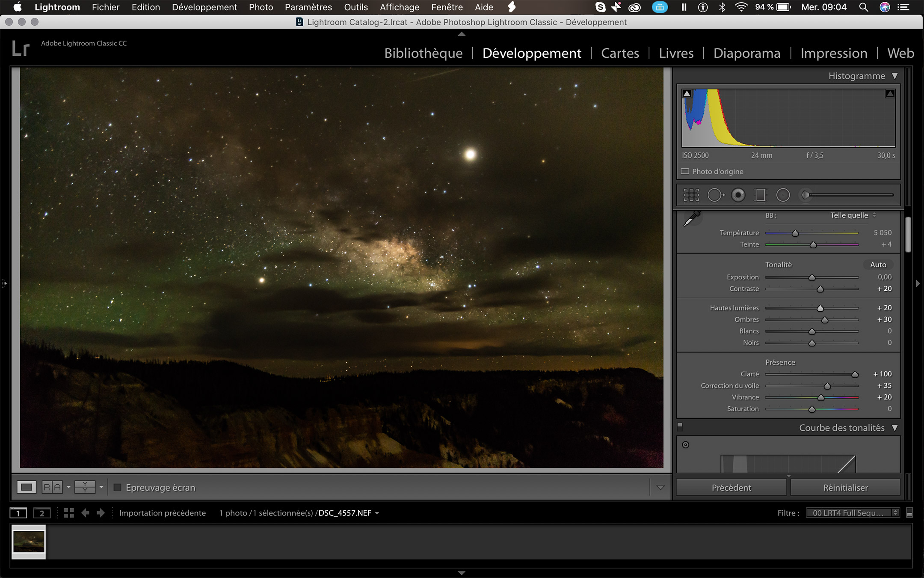Screen dimensions: 924x578
Task: Click the Réinitialiser button
Action: pos(846,487)
